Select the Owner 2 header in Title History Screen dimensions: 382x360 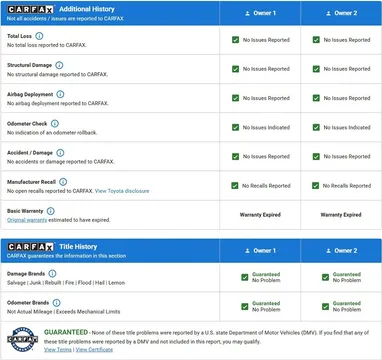(341, 251)
